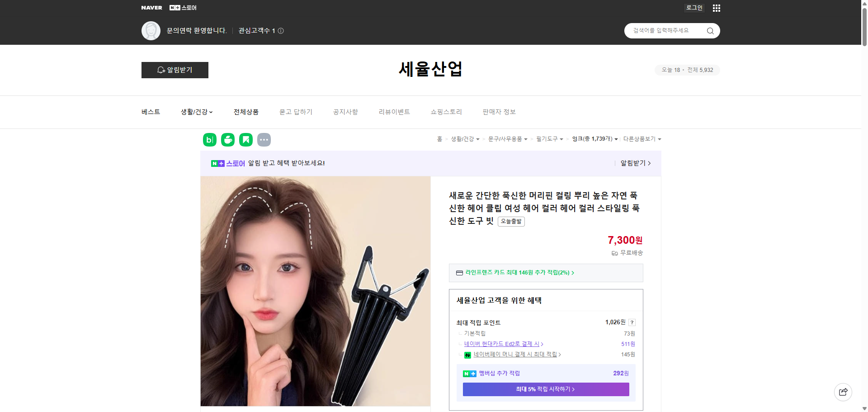Image resolution: width=868 pixels, height=412 pixels.
Task: Click the search magnifier icon
Action: coord(710,30)
